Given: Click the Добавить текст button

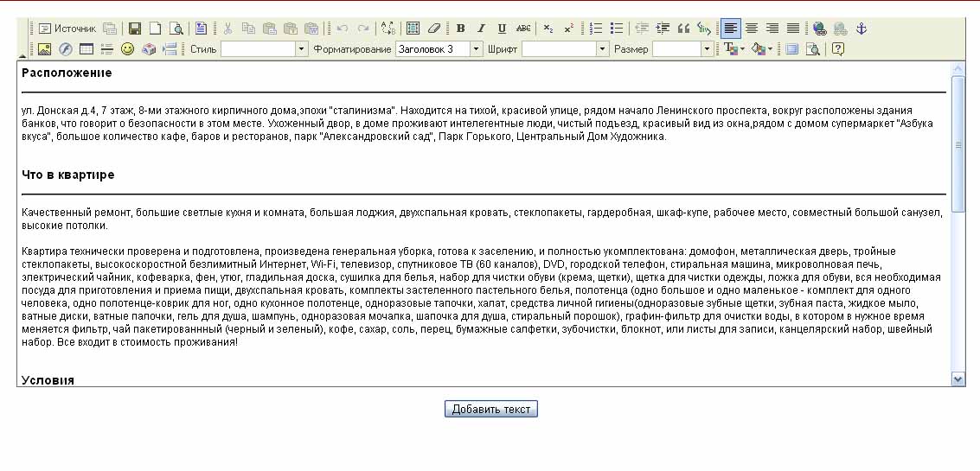Looking at the screenshot, I should point(490,409).
